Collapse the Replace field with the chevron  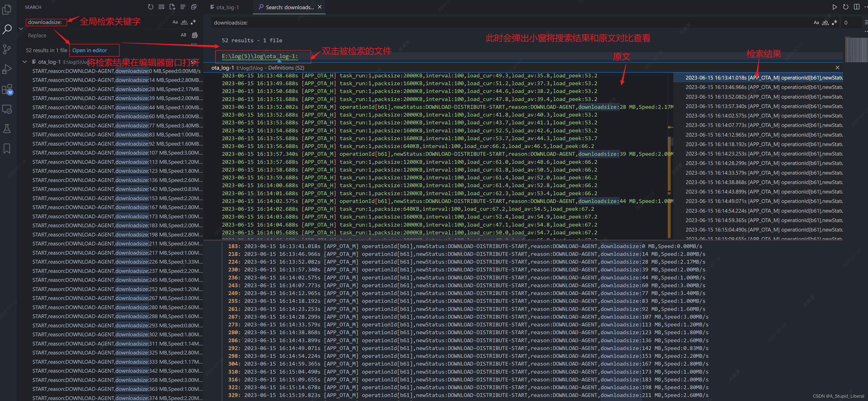21,29
